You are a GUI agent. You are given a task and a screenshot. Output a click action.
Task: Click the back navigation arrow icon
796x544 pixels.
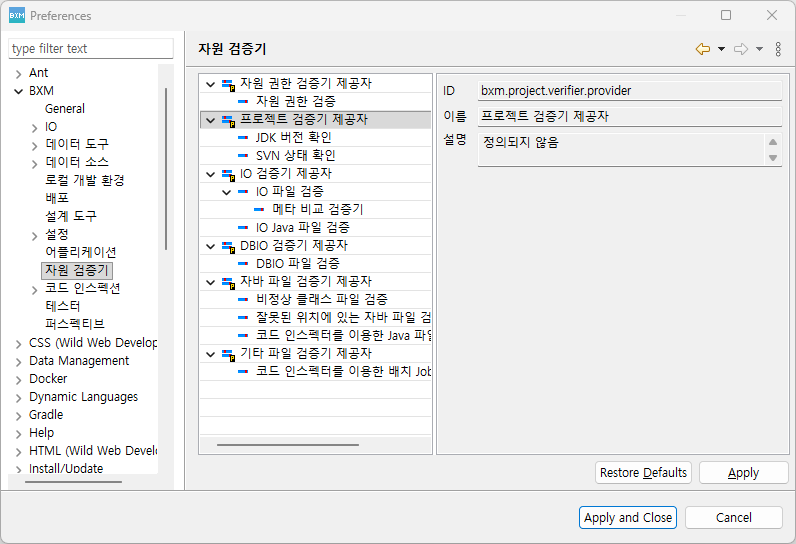pos(703,49)
